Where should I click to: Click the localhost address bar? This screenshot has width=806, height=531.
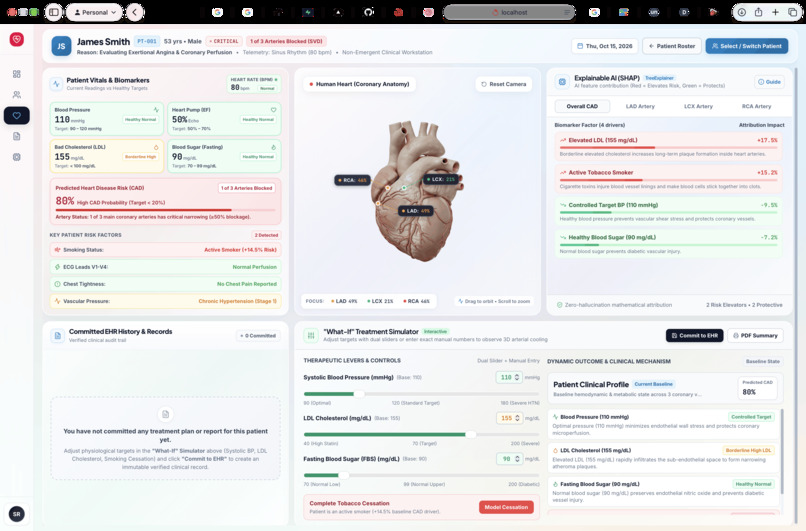(509, 12)
